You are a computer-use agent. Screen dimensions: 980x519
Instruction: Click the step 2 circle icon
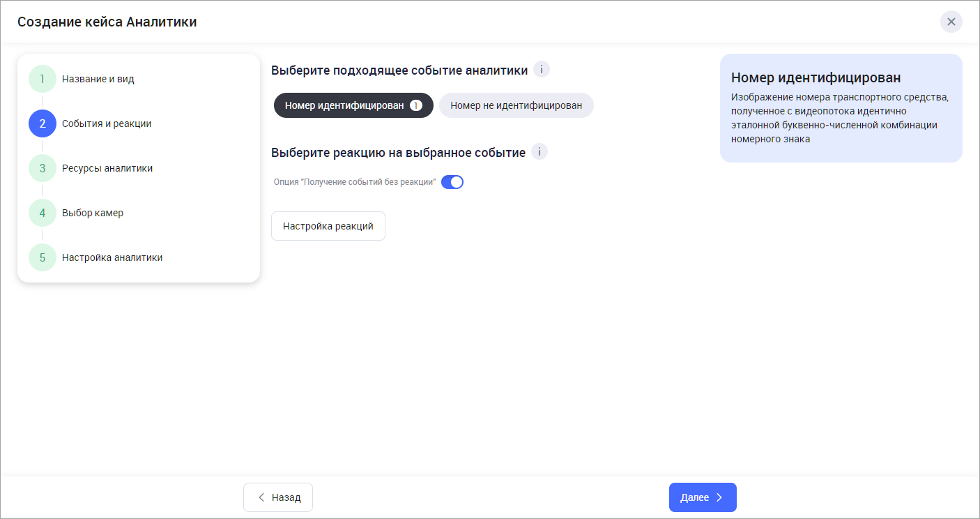[43, 123]
